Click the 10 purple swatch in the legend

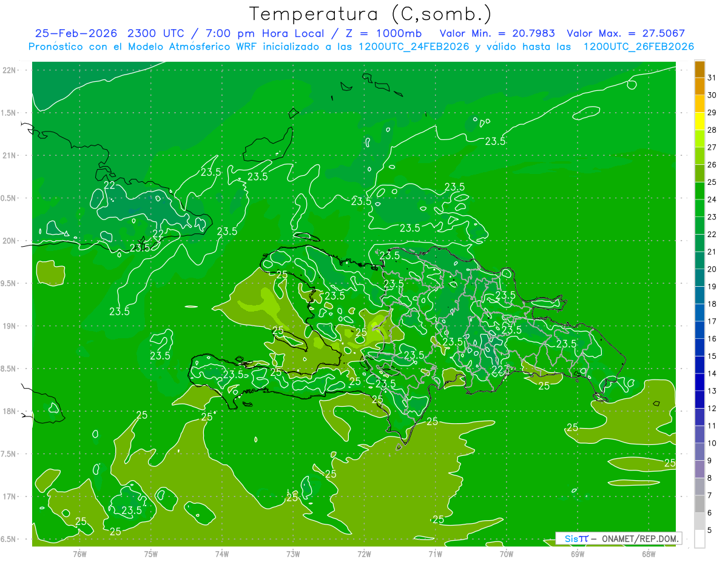tap(699, 434)
